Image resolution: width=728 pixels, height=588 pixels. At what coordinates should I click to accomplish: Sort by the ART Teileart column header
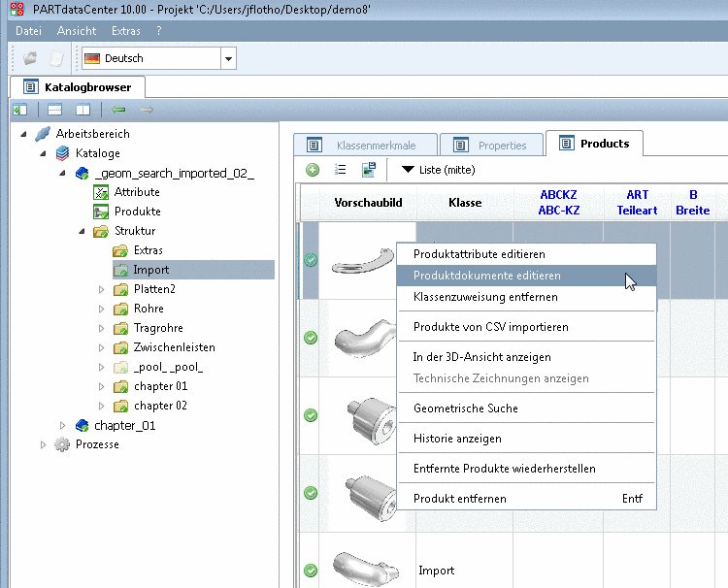click(637, 203)
